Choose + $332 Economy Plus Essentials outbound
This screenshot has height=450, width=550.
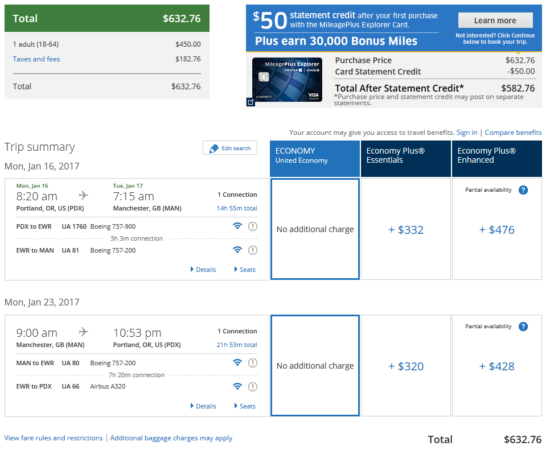click(406, 229)
